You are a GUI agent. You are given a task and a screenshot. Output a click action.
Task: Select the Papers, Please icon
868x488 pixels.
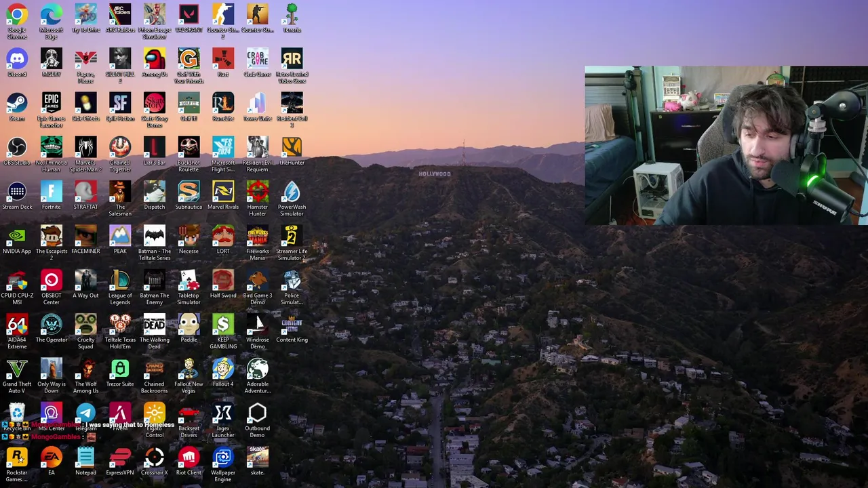click(x=85, y=58)
